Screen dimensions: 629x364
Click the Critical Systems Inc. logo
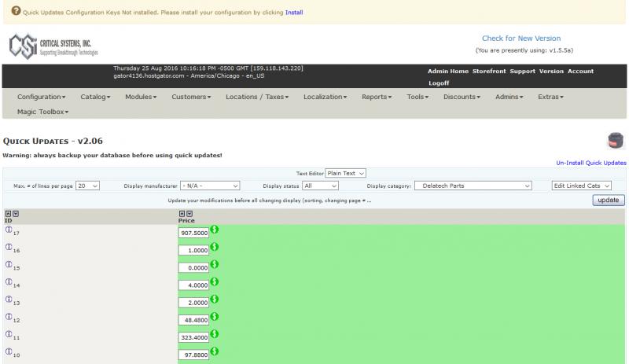point(53,46)
